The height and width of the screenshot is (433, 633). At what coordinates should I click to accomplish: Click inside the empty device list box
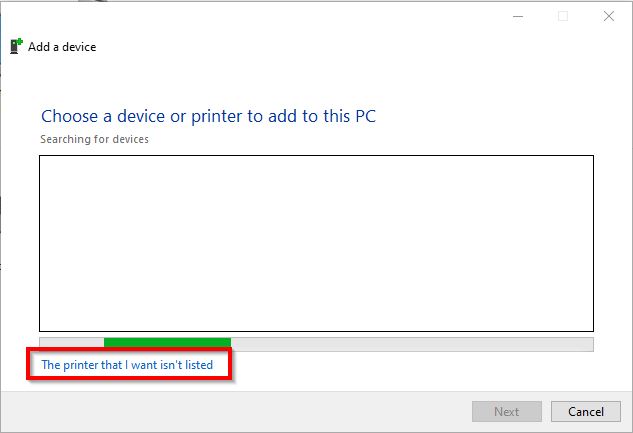[316, 243]
